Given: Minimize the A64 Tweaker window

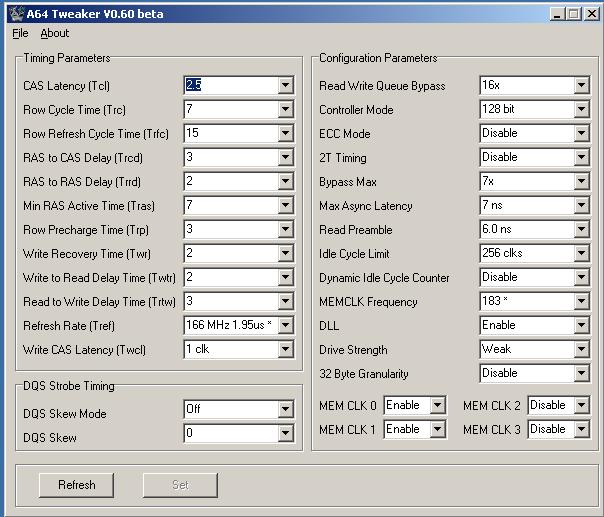Looking at the screenshot, I should coord(557,14).
